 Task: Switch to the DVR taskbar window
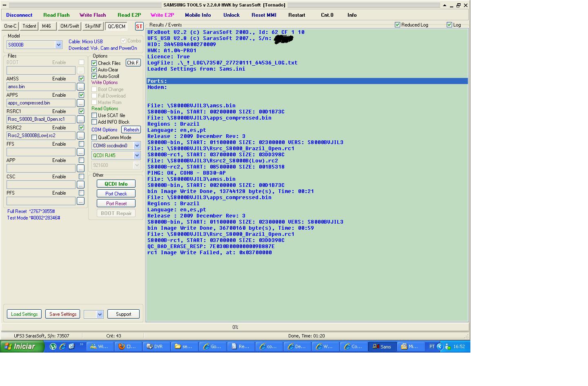click(x=156, y=346)
